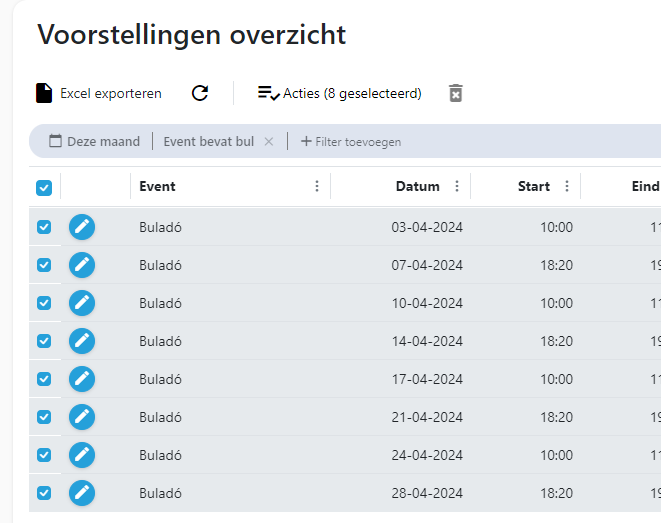Delete selected rows with trash icon
This screenshot has width=661, height=523.
click(455, 93)
